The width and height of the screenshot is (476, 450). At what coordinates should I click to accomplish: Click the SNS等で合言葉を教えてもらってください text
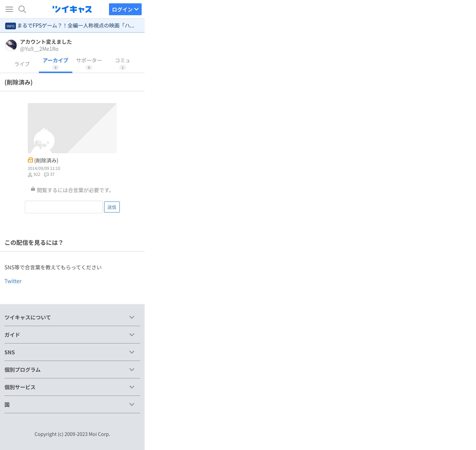tap(53, 267)
